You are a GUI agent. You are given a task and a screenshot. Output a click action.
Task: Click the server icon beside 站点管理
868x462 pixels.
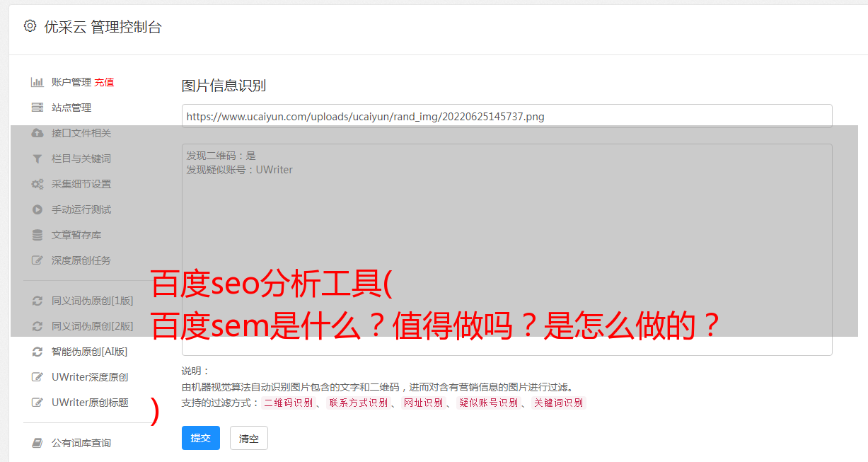[x=37, y=108]
